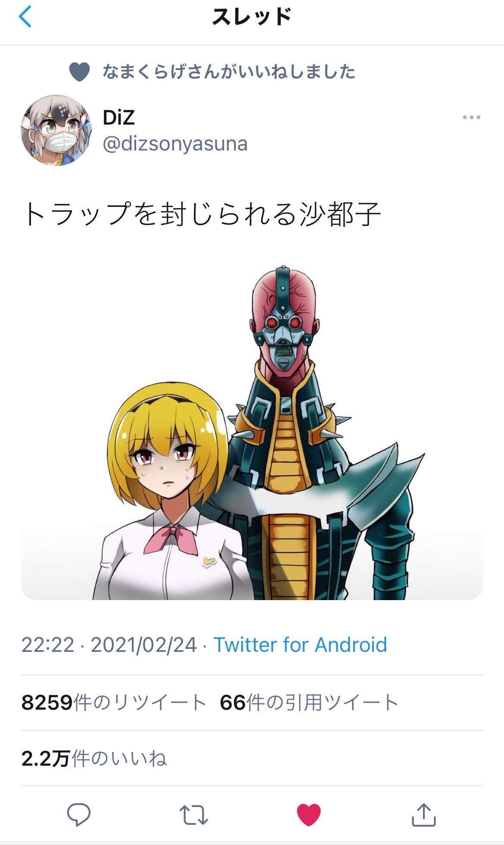The width and height of the screenshot is (504, 845).
Task: View the 66 quote tweets list
Action: 309,703
